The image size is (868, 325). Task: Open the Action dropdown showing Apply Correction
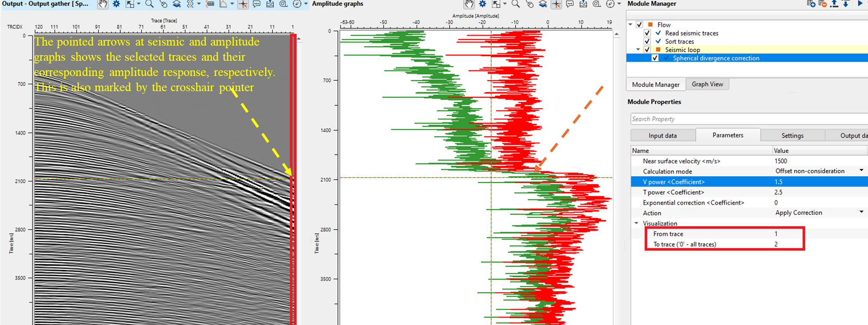(861, 212)
